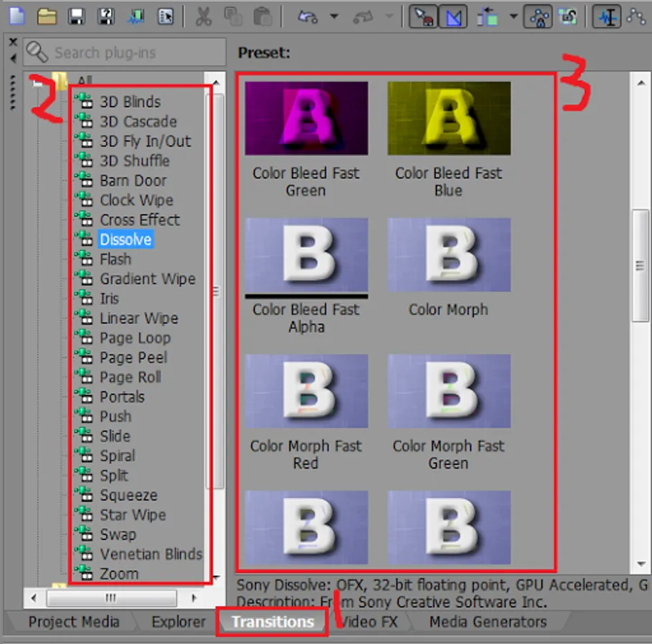Click the active Transitions tab
The height and width of the screenshot is (644, 652).
tap(273, 622)
